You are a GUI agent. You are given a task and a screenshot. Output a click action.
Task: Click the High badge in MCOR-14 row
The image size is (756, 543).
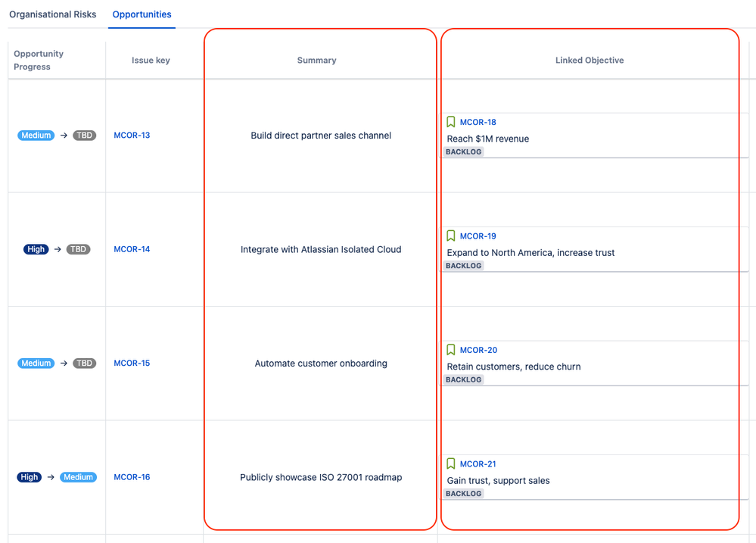pos(36,249)
